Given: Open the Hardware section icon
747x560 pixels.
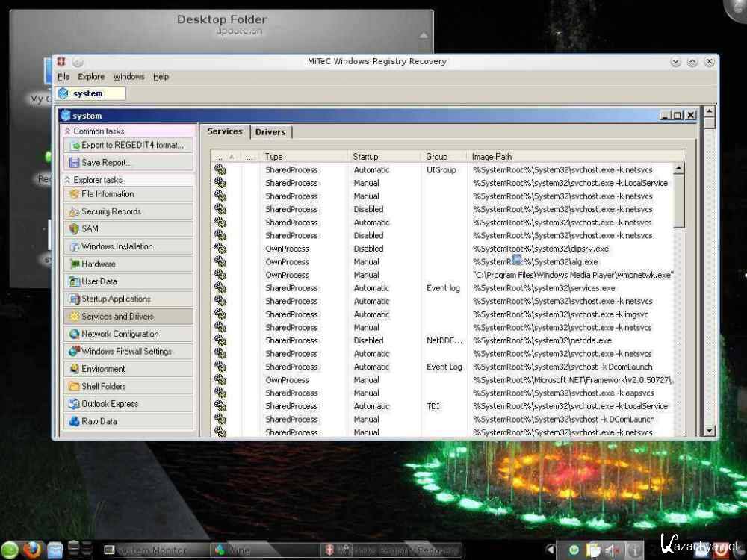Looking at the screenshot, I should click(74, 264).
